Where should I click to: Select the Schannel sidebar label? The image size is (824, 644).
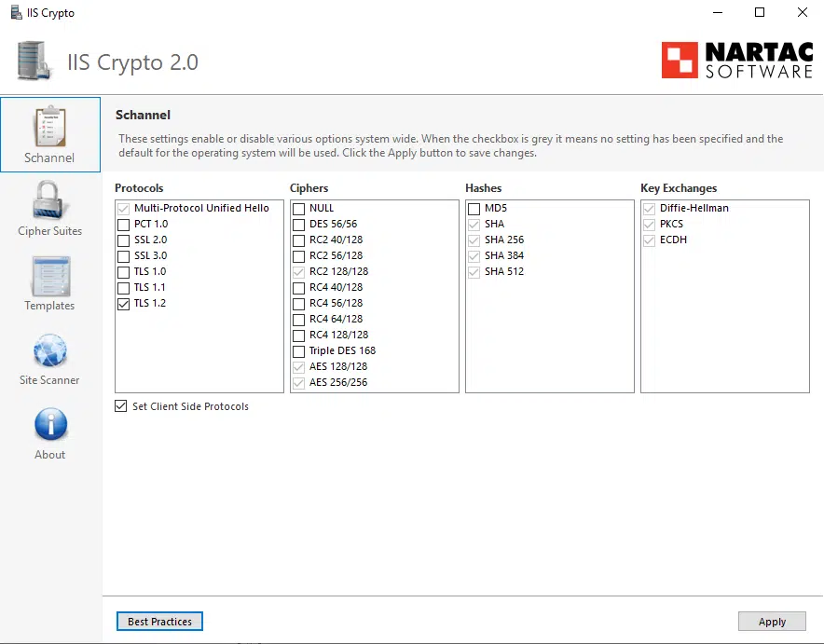point(49,158)
